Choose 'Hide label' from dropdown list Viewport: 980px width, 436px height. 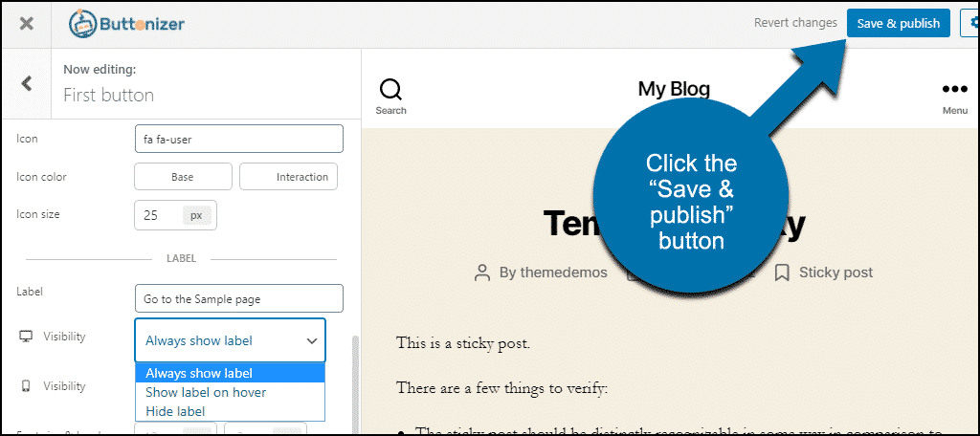click(x=175, y=411)
